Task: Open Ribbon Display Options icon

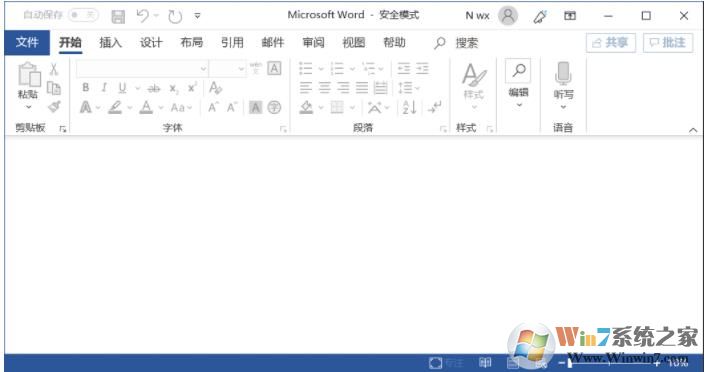Action: [570, 16]
